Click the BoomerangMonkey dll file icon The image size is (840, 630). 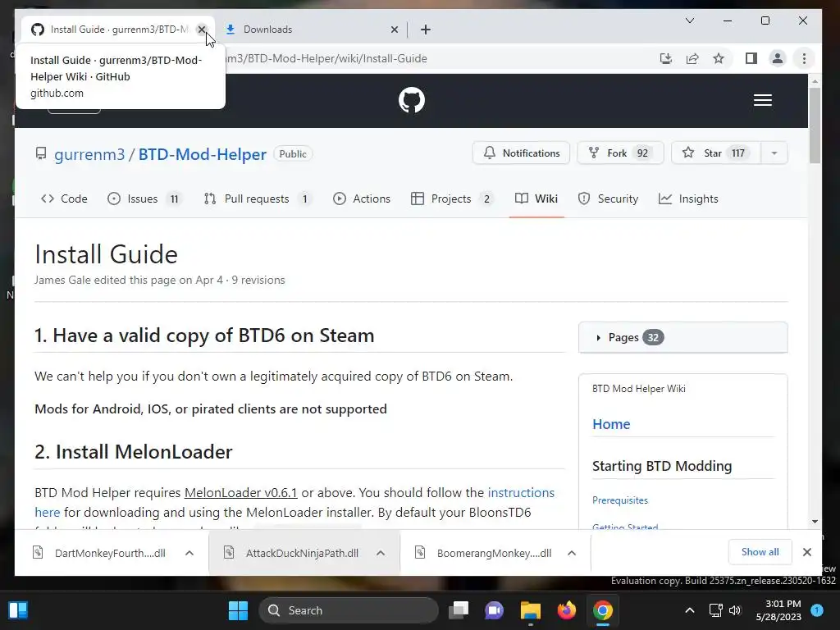(420, 552)
